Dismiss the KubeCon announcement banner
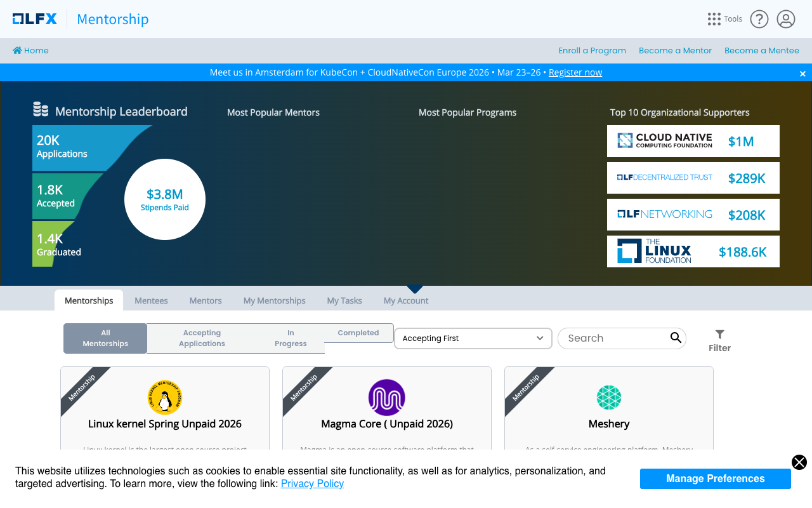 802,73
